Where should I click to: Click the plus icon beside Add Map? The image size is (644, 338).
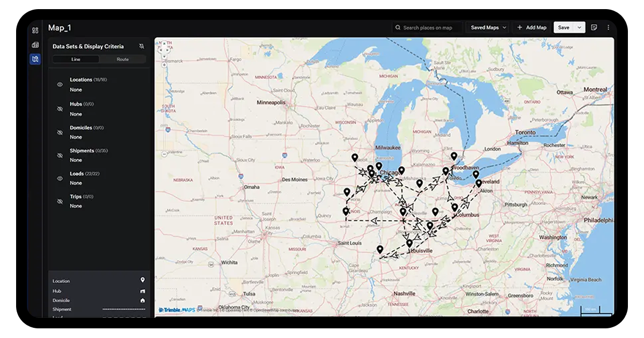(519, 27)
